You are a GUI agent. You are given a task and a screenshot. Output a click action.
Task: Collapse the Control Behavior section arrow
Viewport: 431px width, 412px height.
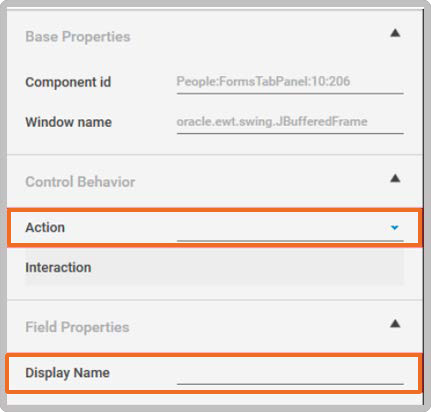(x=395, y=178)
